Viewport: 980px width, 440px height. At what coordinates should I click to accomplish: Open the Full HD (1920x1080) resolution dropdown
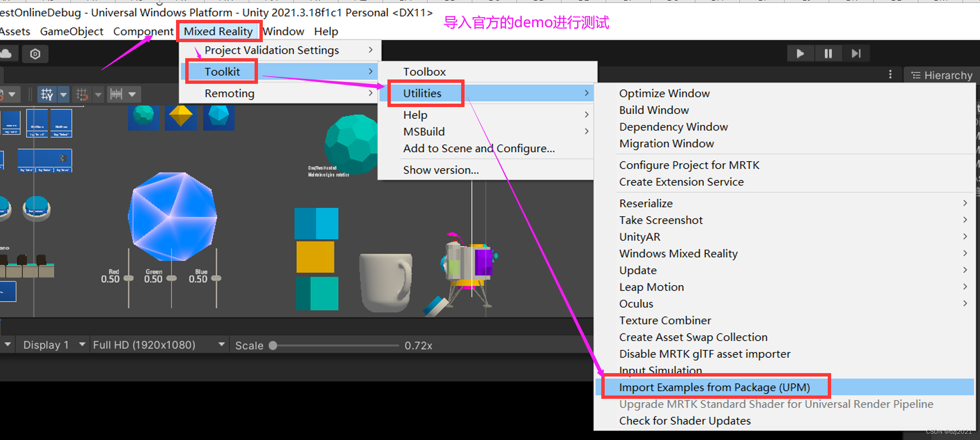point(159,345)
